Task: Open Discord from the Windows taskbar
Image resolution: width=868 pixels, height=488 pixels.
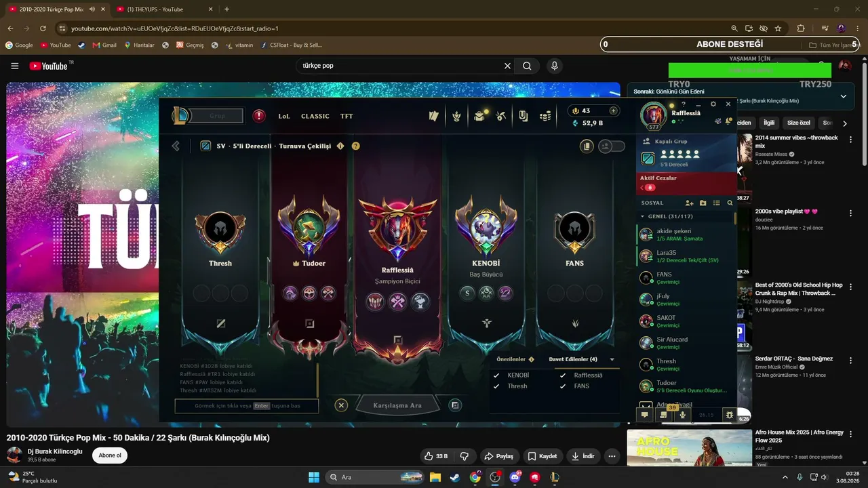Action: (515, 477)
